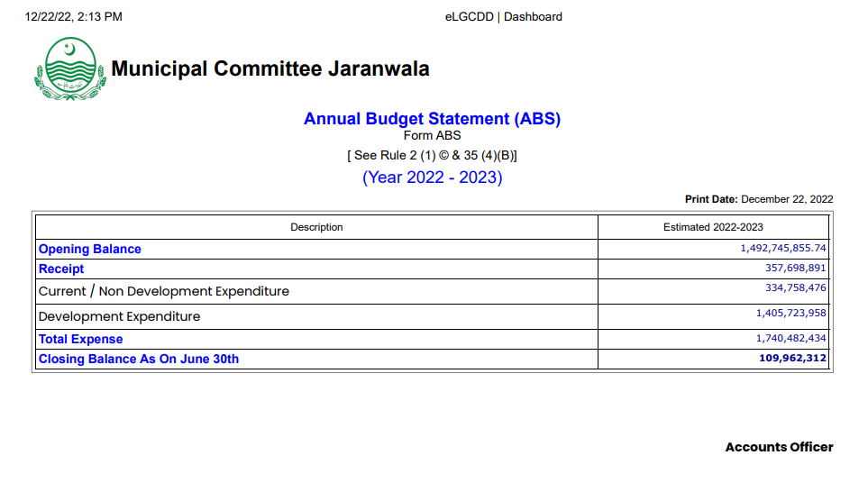Open the Opening Balance row label
Screen dimensions: 868x492
[x=89, y=249]
